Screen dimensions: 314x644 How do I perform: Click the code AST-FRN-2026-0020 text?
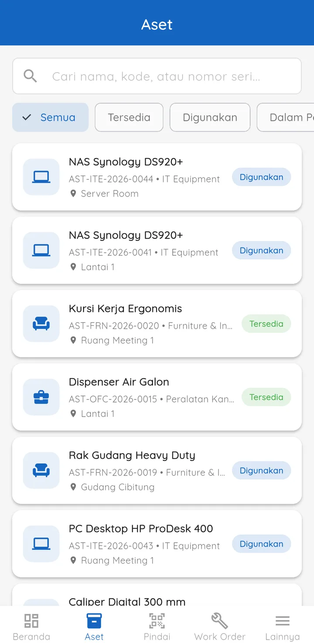114,326
